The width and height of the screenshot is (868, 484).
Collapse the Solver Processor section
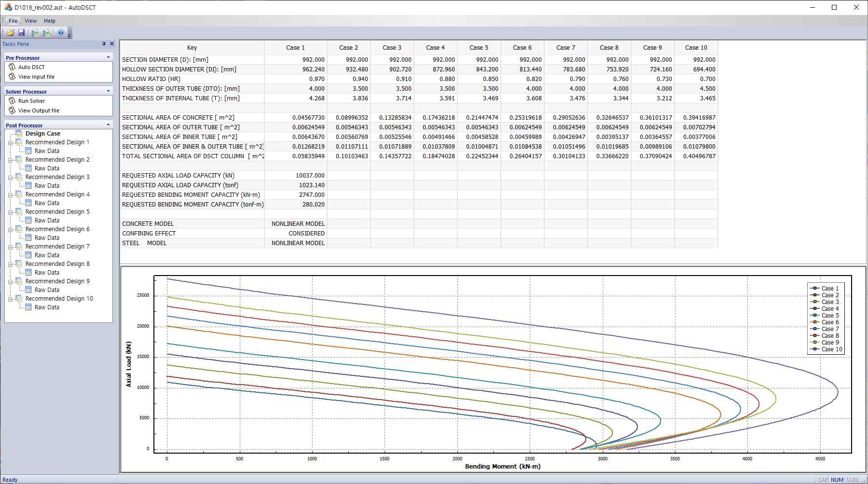(108, 91)
